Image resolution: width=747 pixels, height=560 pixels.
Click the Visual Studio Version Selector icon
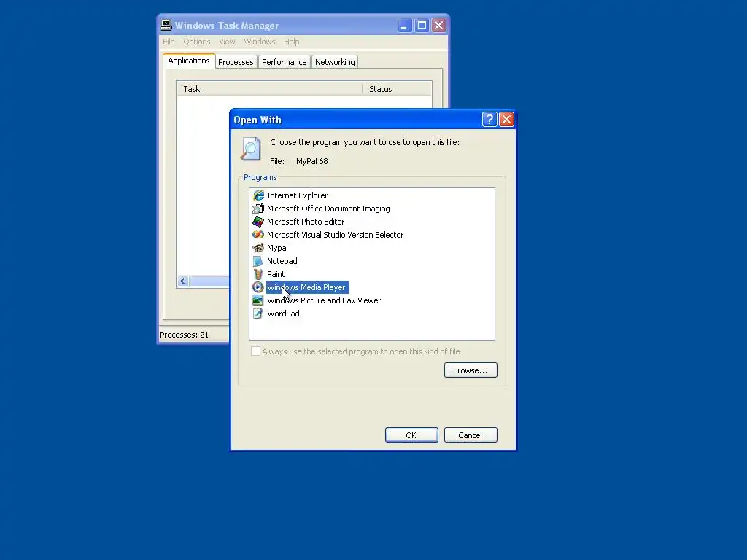tap(258, 235)
